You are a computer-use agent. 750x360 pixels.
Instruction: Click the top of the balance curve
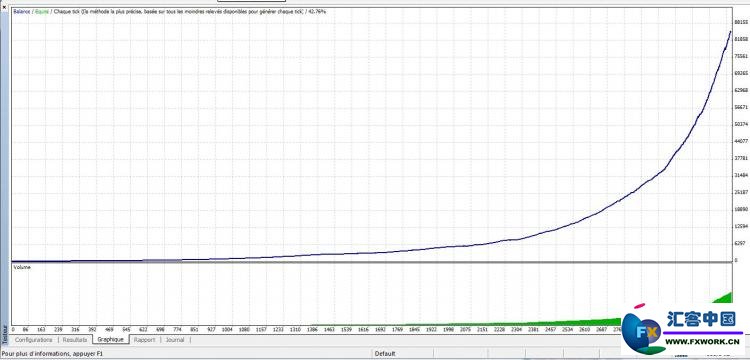point(730,33)
